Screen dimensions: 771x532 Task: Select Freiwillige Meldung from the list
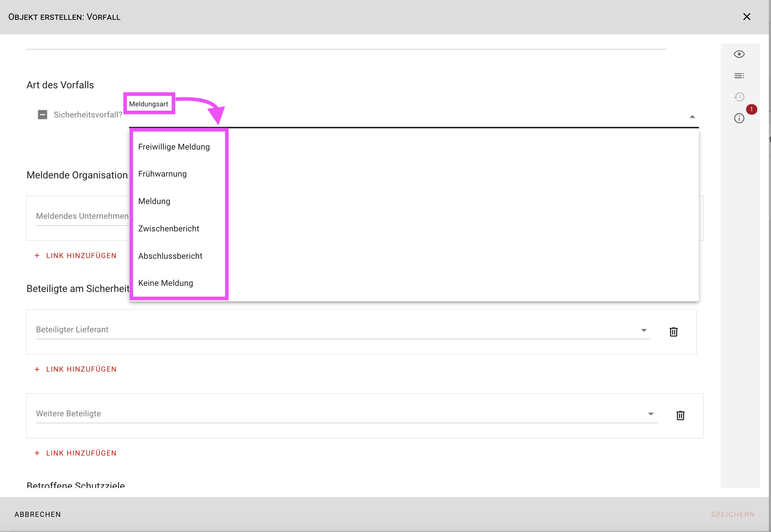[174, 147]
